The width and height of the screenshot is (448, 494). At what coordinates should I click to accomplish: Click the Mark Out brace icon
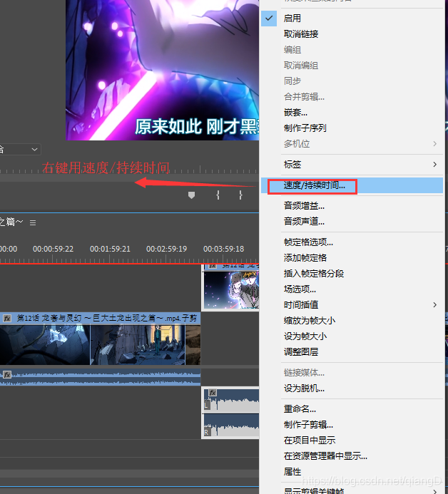[240, 195]
